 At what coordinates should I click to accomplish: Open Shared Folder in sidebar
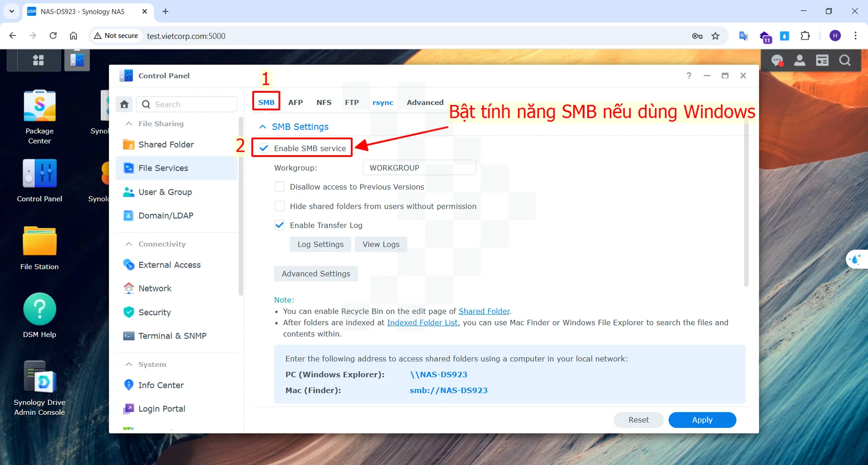click(x=176, y=144)
